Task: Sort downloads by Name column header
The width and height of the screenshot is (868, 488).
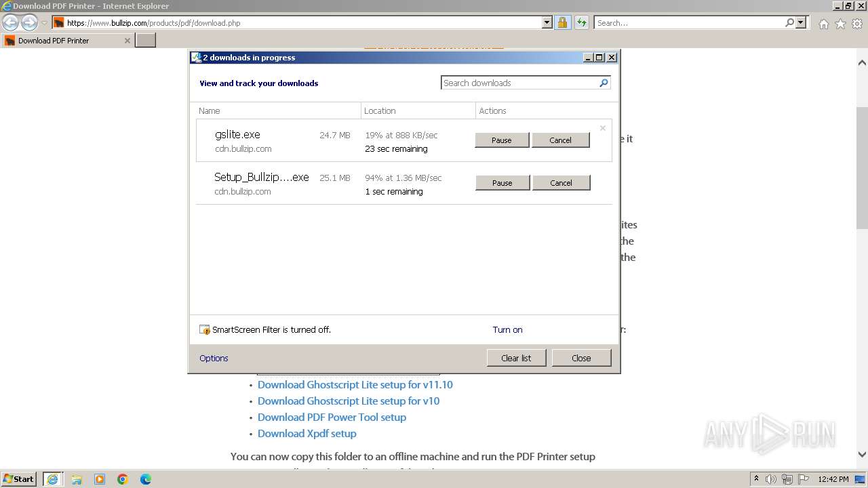Action: [278, 110]
